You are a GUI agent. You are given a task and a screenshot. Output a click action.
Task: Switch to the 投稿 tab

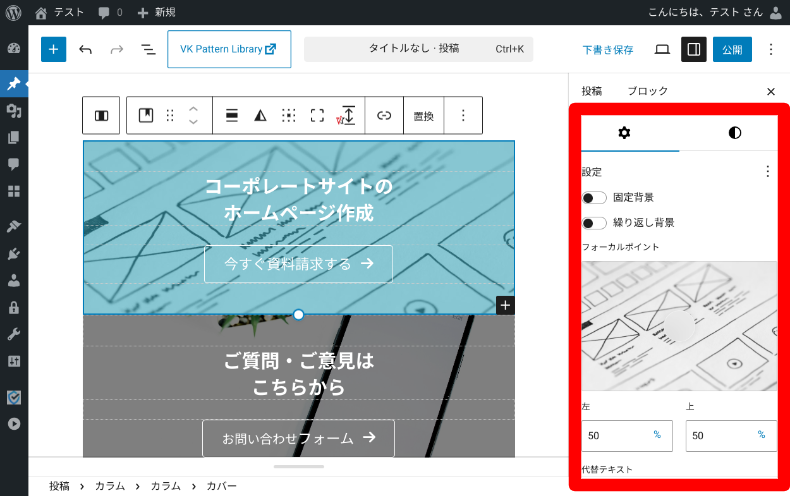click(591, 91)
